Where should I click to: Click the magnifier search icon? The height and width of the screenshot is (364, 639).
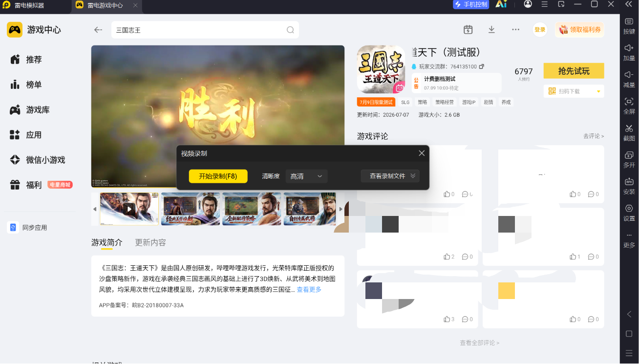coord(290,30)
